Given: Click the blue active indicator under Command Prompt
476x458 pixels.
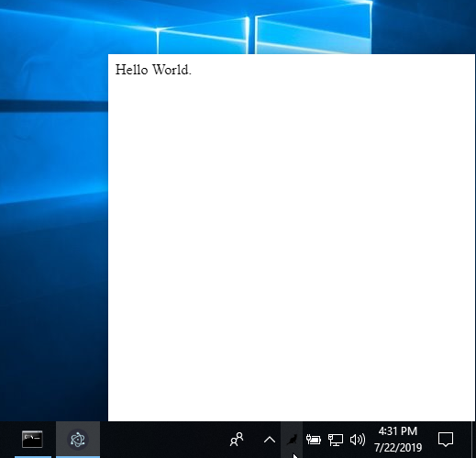Looking at the screenshot, I should (x=33, y=457).
